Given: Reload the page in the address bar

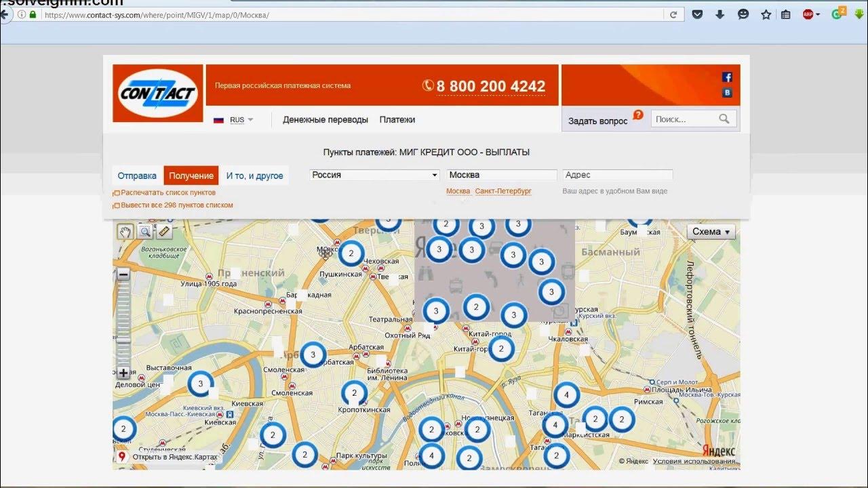Looking at the screenshot, I should pos(673,14).
